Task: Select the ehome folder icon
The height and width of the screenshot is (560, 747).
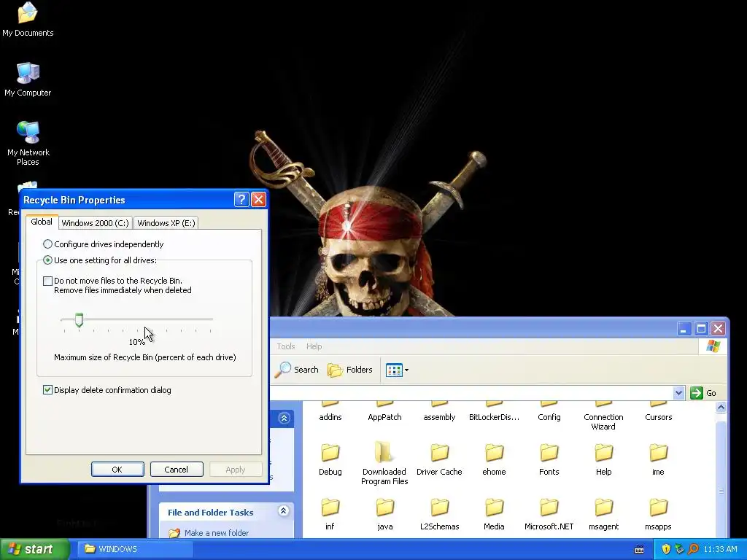Action: tap(494, 452)
